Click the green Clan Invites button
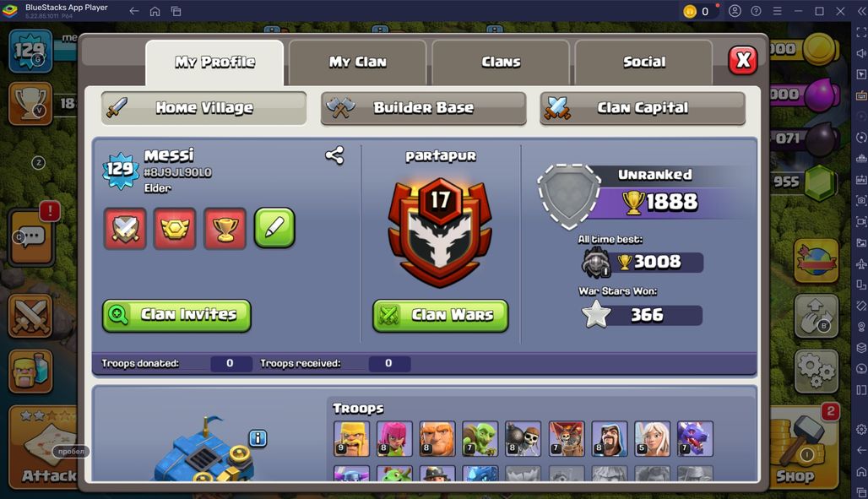868x499 pixels. tap(176, 316)
